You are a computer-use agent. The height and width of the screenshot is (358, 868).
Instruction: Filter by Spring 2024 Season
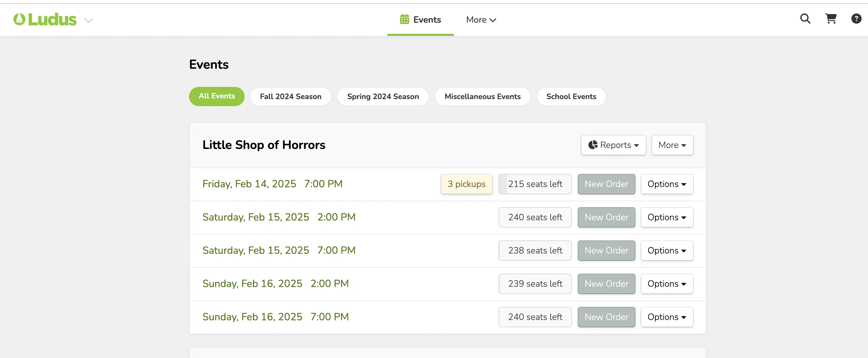383,97
